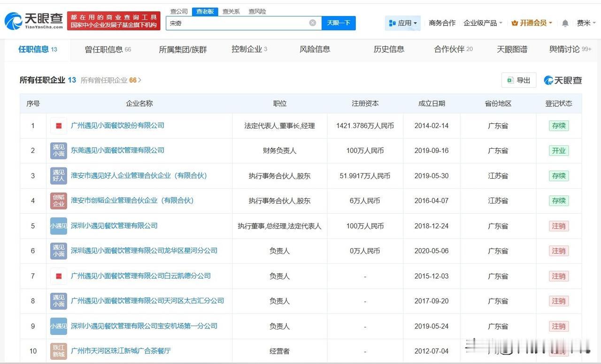Open the 曾任职信息 tab
The image size is (601, 364).
[x=108, y=49]
